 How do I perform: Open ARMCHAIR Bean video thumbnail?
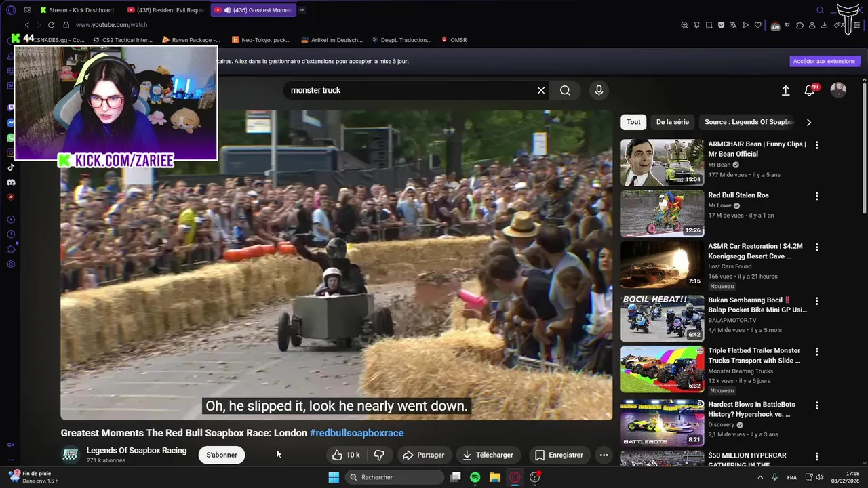tap(662, 163)
